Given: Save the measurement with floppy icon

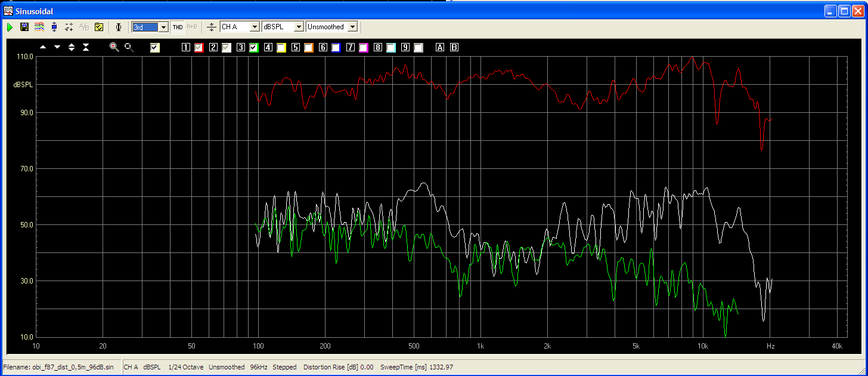Looking at the screenshot, I should pos(24,27).
